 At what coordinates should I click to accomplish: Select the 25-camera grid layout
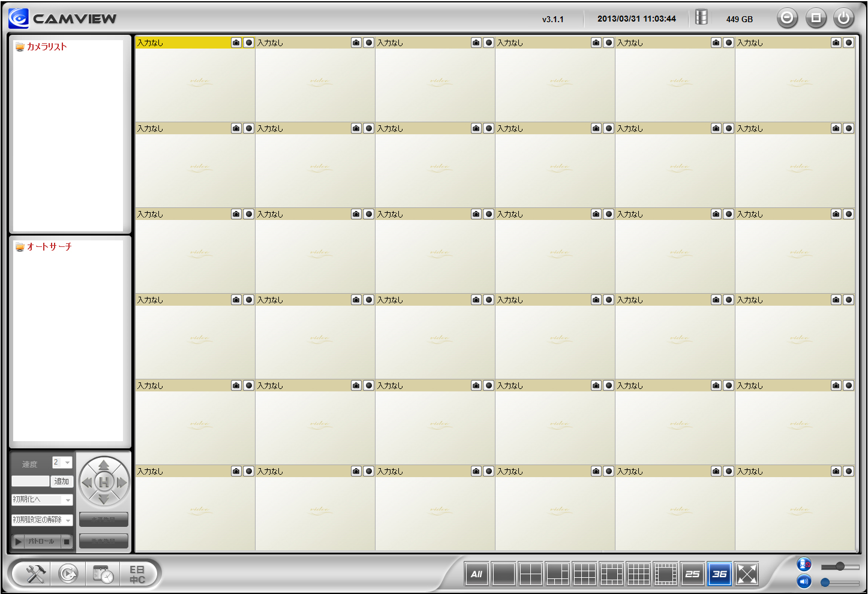(692, 574)
